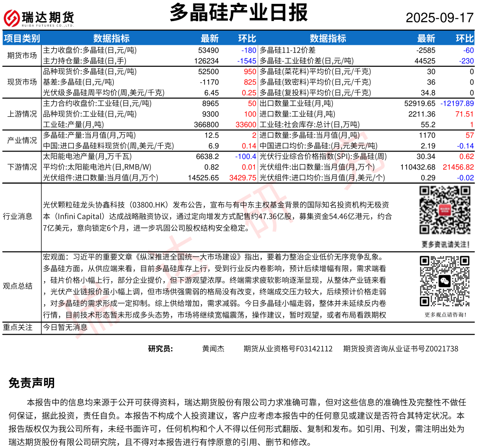The height and width of the screenshot is (448, 477).
Task: Click the 行业消息 row label
Action: point(18,216)
